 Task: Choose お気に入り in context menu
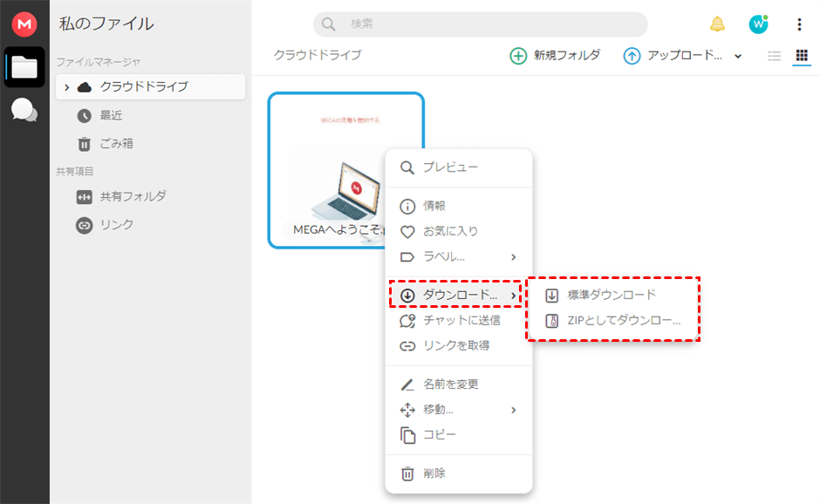[459, 231]
